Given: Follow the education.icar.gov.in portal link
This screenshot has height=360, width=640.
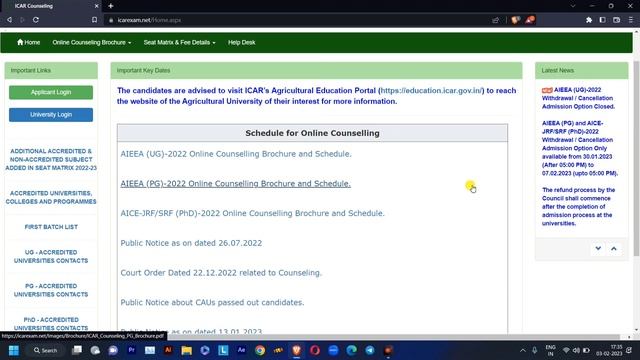Looking at the screenshot, I should (x=431, y=91).
